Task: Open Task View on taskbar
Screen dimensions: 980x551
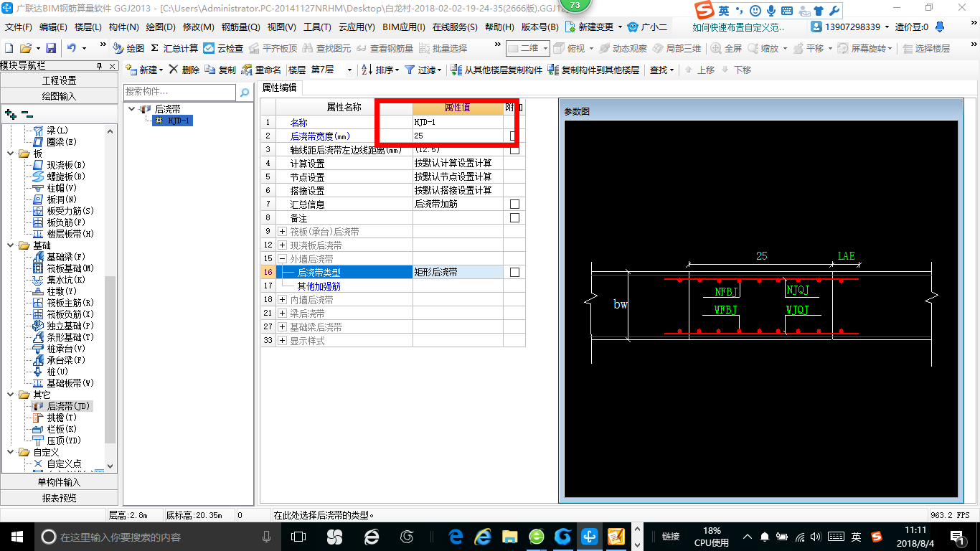Action: click(x=298, y=536)
